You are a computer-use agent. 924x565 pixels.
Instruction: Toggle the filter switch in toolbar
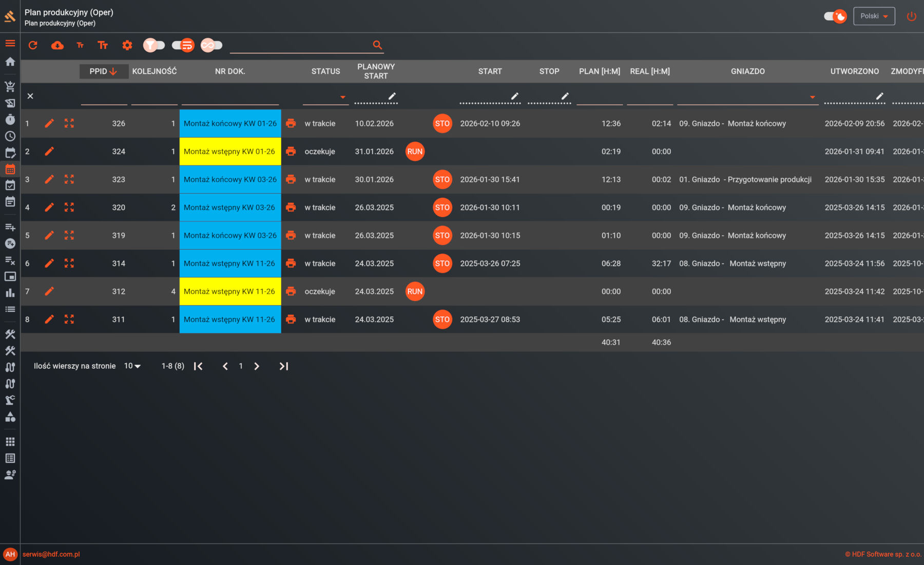click(x=154, y=45)
